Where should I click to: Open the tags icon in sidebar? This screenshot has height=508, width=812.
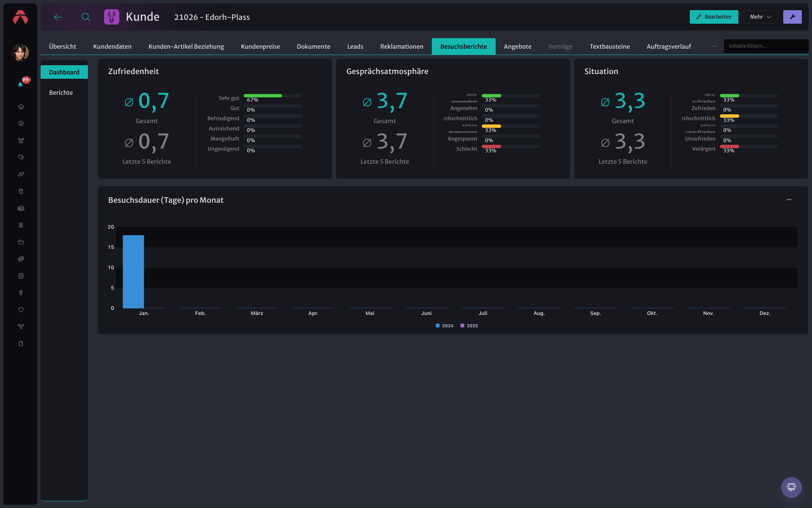[21, 157]
